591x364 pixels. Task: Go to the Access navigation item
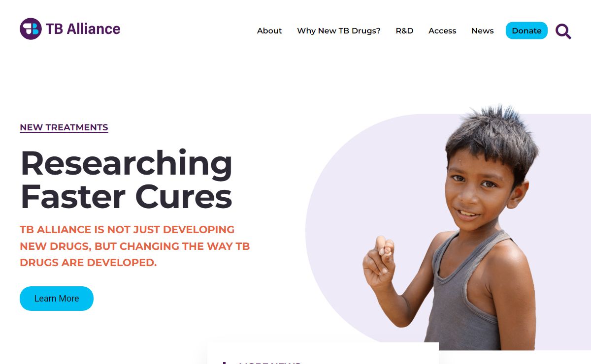point(442,30)
